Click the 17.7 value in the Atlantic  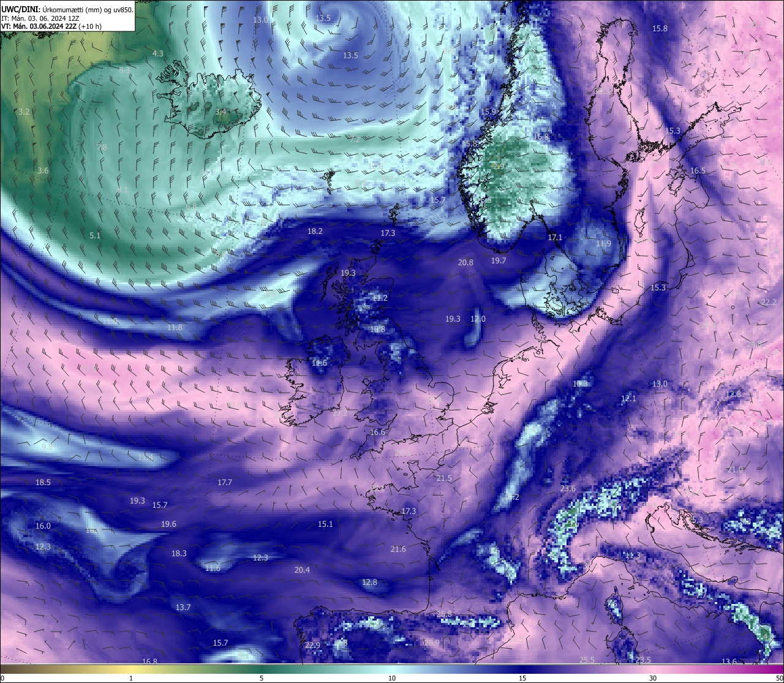(225, 483)
